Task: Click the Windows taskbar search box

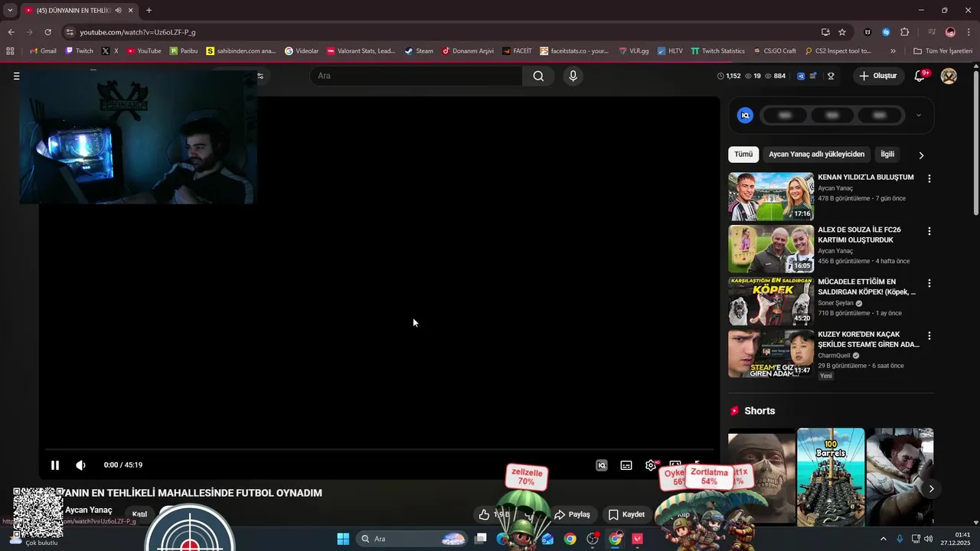Action: pyautogui.click(x=413, y=539)
